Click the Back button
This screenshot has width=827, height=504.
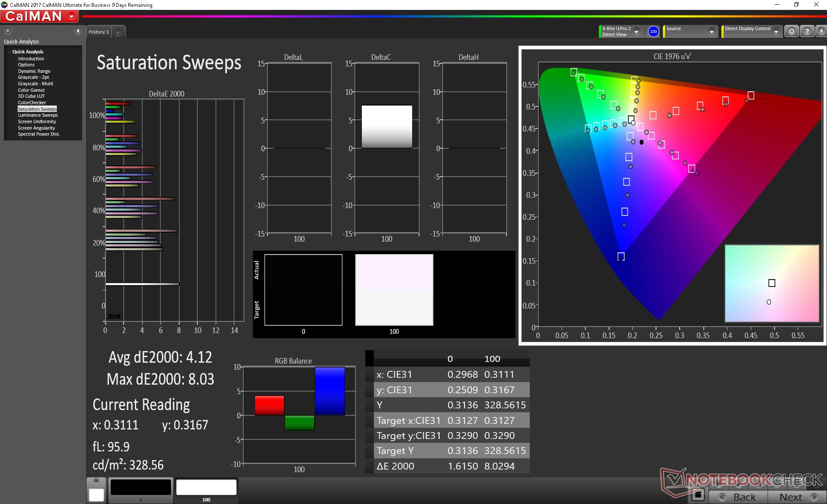(x=738, y=497)
